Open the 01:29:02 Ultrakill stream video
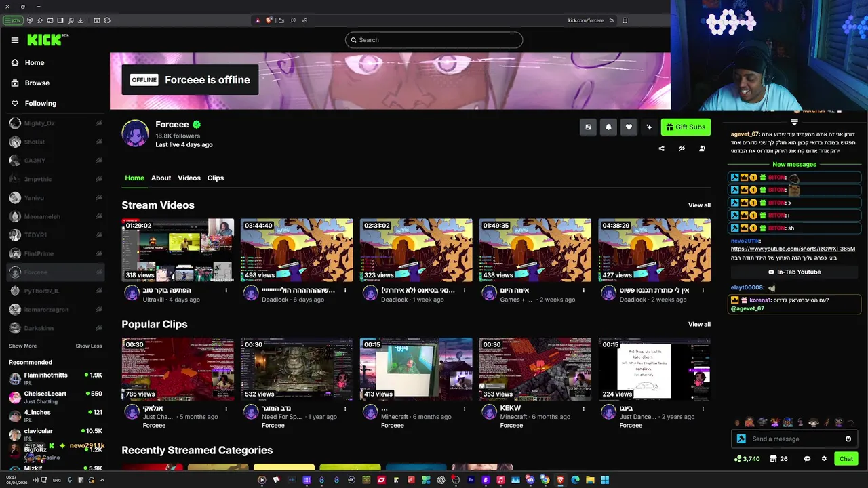Image resolution: width=868 pixels, height=488 pixels. [178, 250]
